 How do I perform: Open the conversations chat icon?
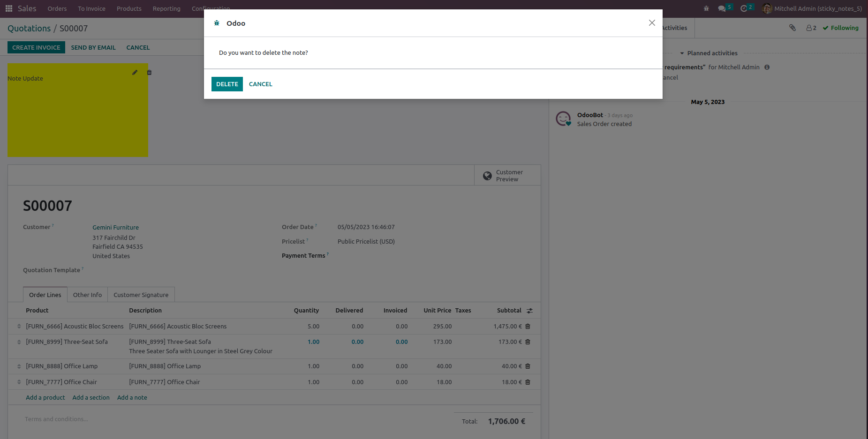tap(722, 8)
